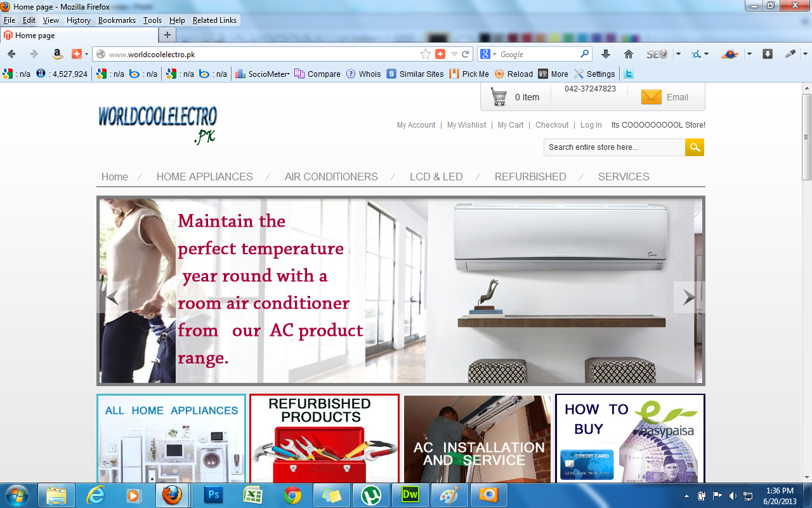Select the Home page browser tab
Screen dimensions: 812x508
pos(79,35)
